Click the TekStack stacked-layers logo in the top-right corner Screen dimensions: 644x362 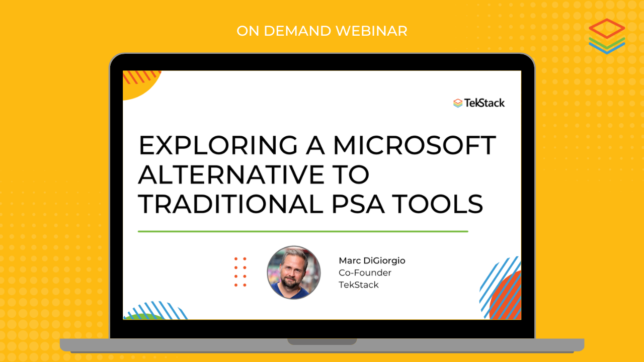click(607, 36)
